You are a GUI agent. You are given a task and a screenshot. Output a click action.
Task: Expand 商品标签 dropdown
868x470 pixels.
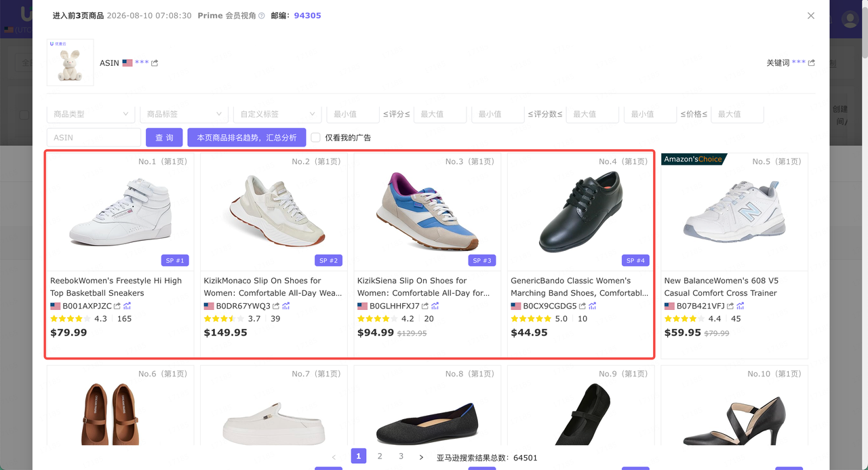[183, 114]
